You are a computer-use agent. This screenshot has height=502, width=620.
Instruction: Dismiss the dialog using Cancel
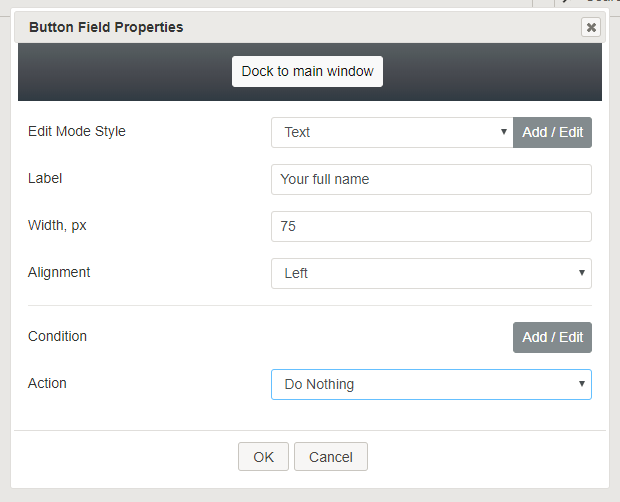coord(331,457)
